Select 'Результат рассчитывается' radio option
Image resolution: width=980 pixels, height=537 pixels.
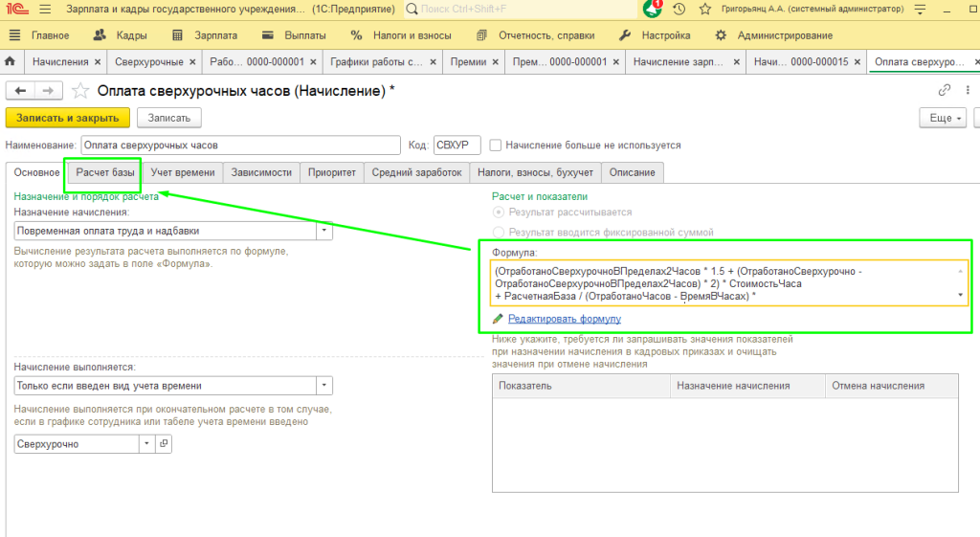coord(498,213)
